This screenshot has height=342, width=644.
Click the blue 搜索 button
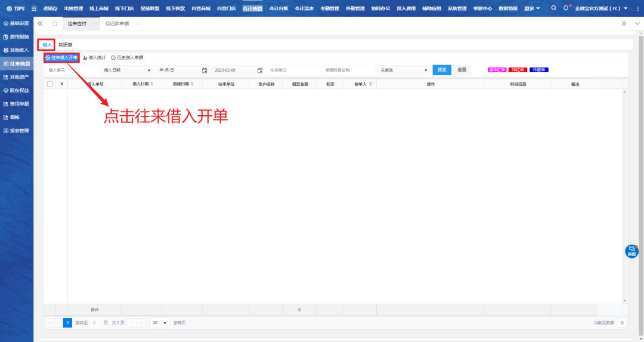[x=441, y=70]
